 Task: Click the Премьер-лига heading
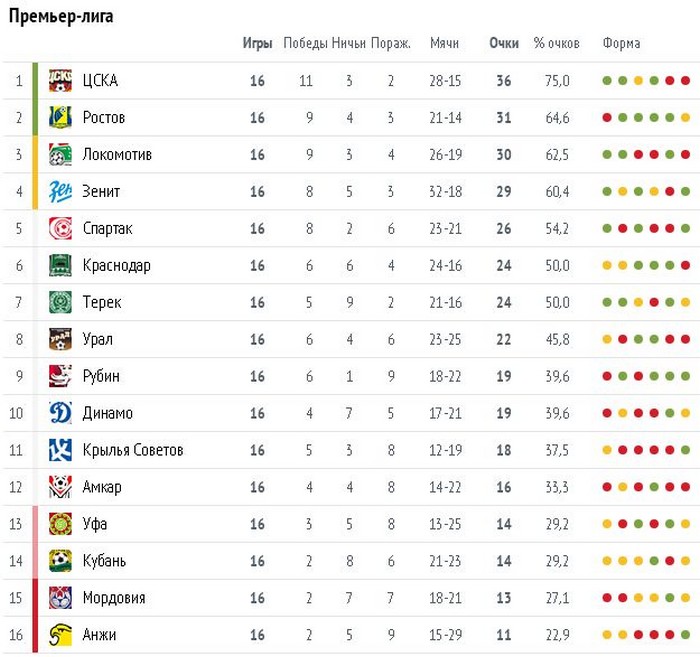click(x=61, y=17)
